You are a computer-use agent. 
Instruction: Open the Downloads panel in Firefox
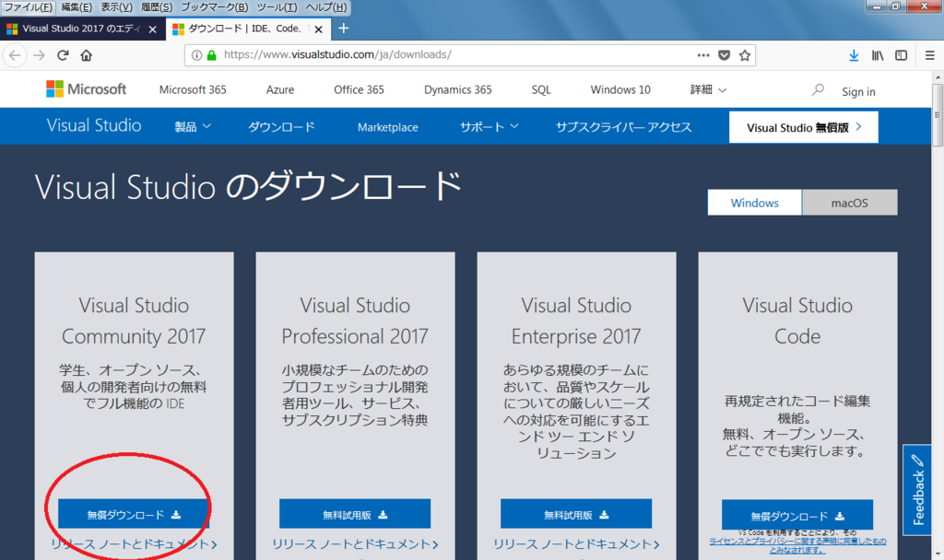click(x=854, y=55)
